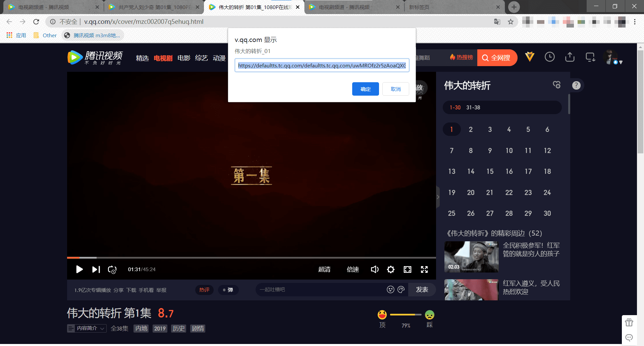644x346 pixels.
Task: Click the thumbs-down 踩 emoji
Action: [x=430, y=315]
